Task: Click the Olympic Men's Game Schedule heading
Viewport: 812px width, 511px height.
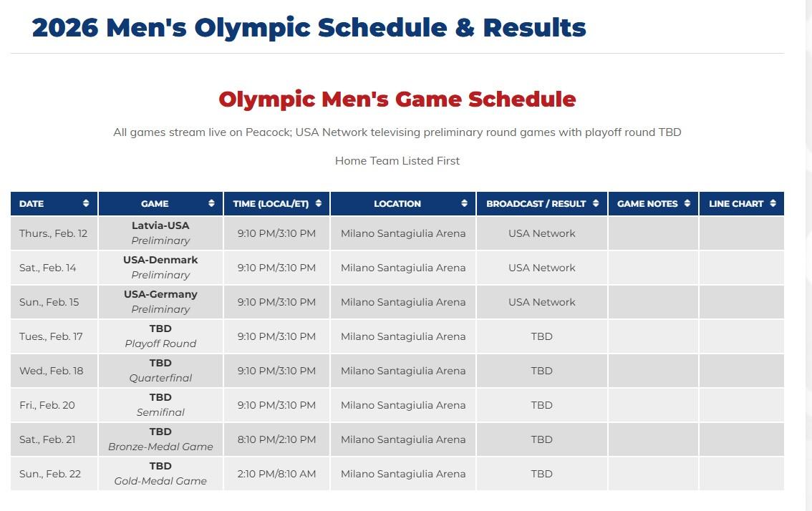Action: coord(397,99)
